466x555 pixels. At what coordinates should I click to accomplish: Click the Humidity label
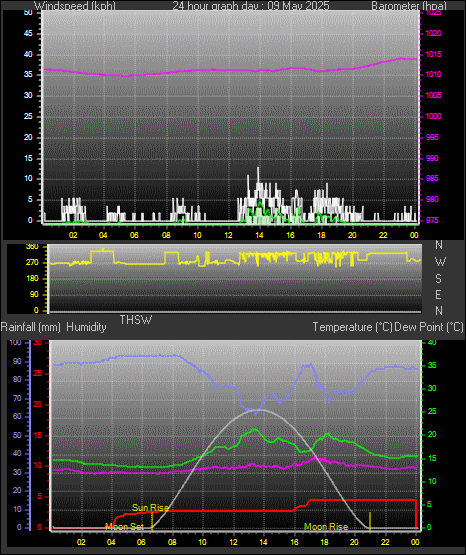click(86, 327)
